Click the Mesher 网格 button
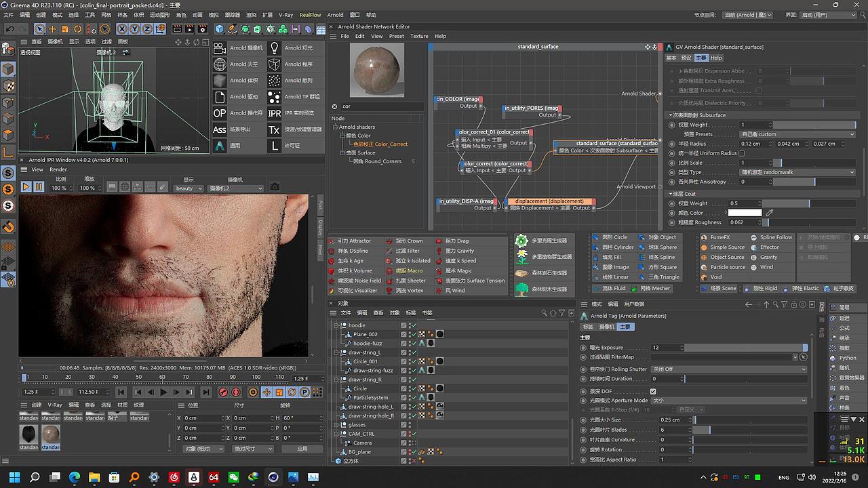This screenshot has width=868, height=488. (650, 288)
